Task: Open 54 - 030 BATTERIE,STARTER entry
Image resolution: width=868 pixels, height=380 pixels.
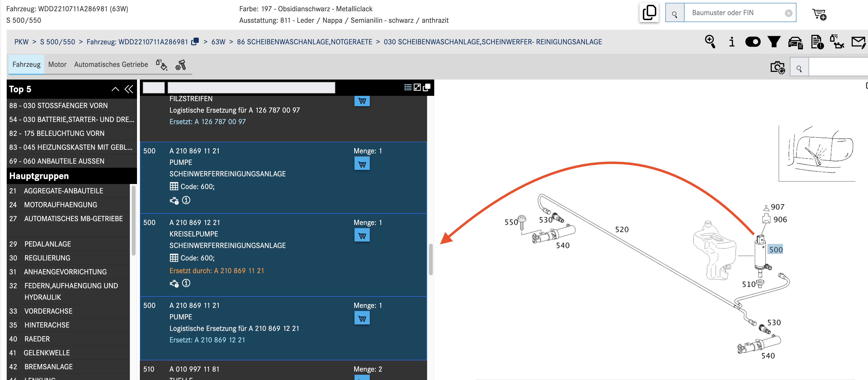Action: coord(71,119)
